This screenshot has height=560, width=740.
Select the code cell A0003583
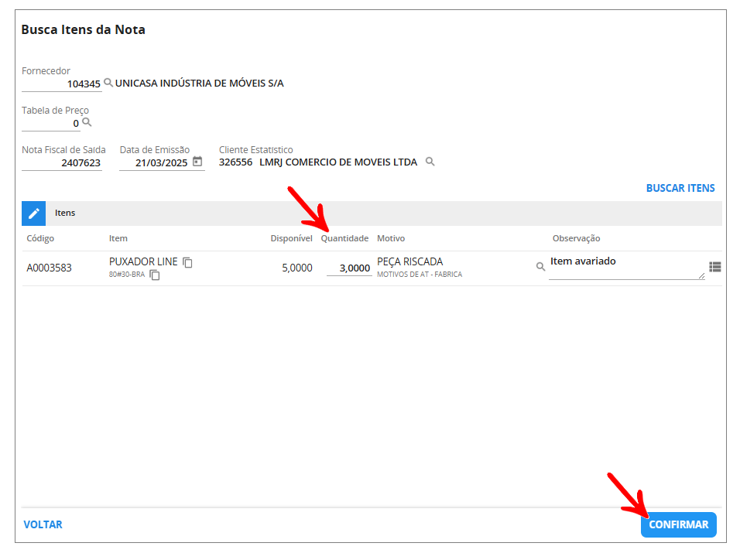pyautogui.click(x=49, y=268)
